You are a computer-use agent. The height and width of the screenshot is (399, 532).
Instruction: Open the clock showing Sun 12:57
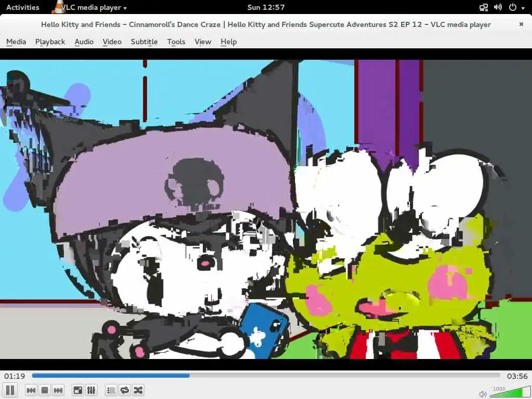[266, 7]
